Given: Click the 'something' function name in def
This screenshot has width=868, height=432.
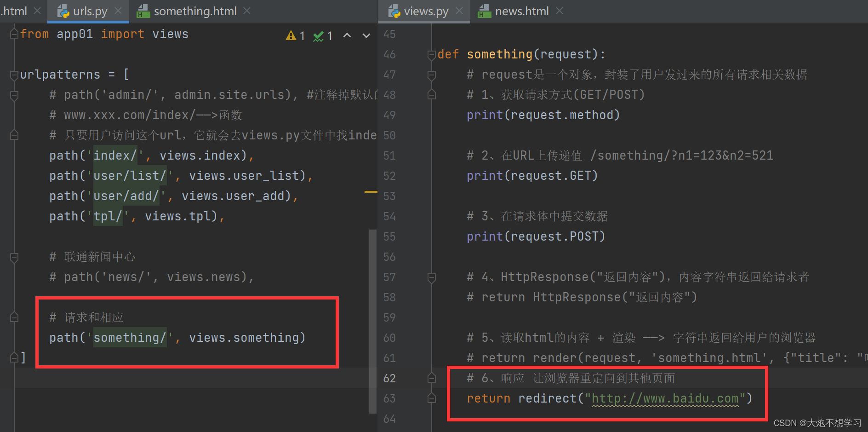Looking at the screenshot, I should pos(499,54).
